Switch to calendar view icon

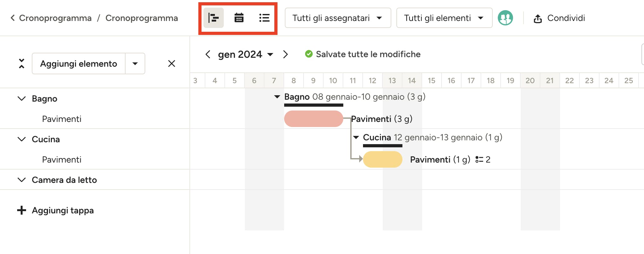tap(239, 18)
